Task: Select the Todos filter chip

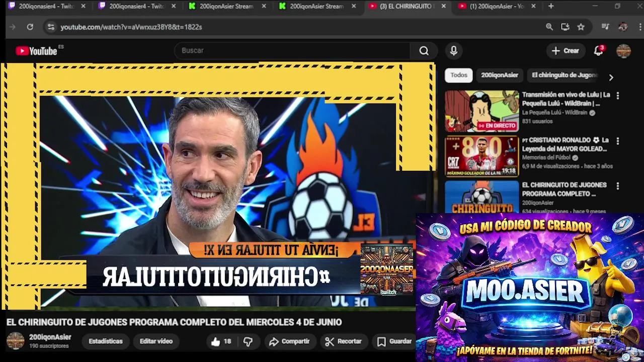Action: click(x=459, y=75)
